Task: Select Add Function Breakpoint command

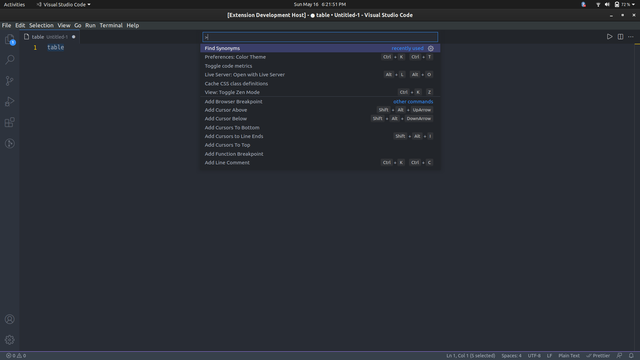Action: point(320,154)
